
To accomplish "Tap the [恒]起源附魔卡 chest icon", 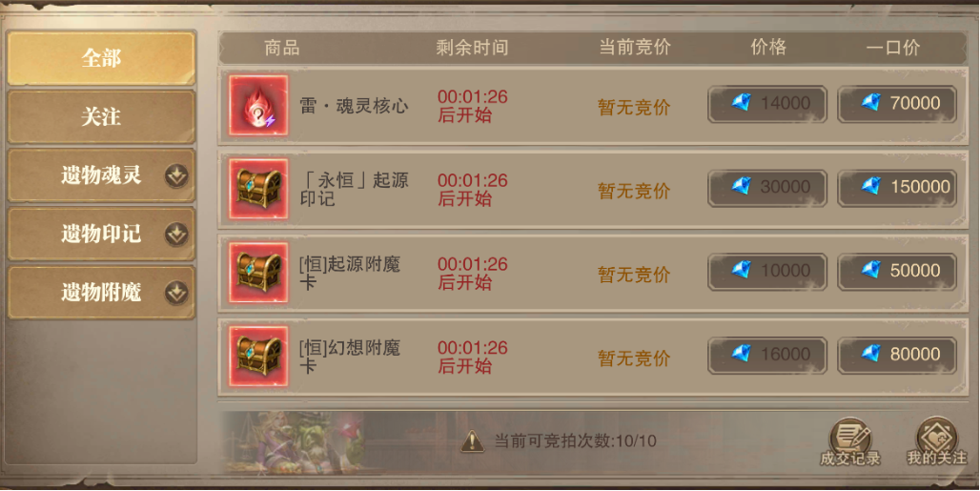I will (x=258, y=273).
